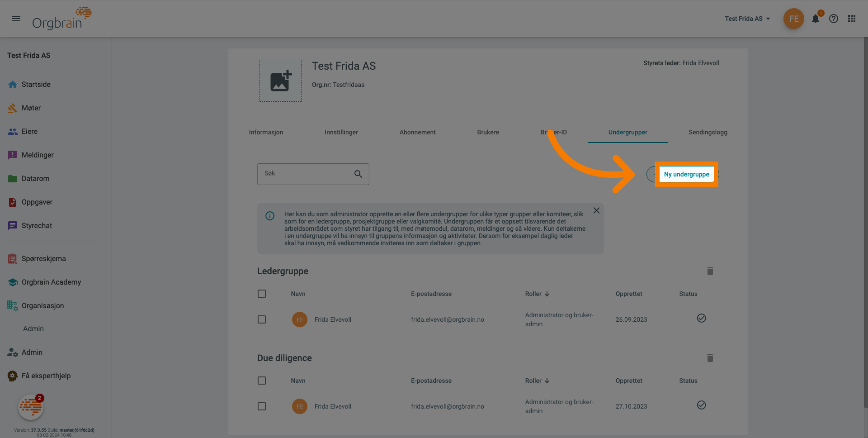The height and width of the screenshot is (438, 868).
Task: Switch to the Innstillinger tab
Action: coord(341,133)
